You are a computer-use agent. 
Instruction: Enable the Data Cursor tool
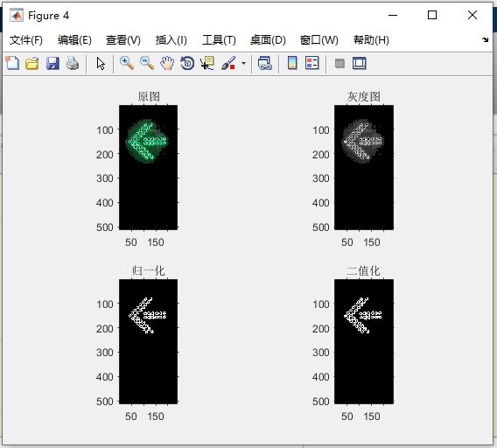207,63
